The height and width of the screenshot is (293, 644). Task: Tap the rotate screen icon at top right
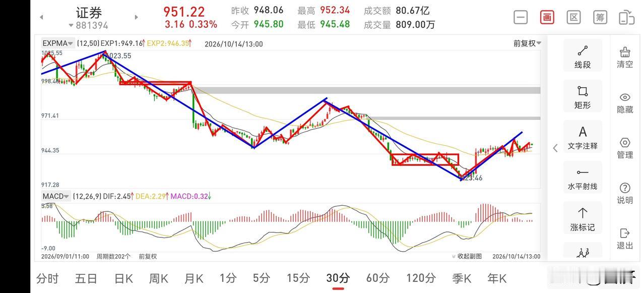pyautogui.click(x=626, y=17)
